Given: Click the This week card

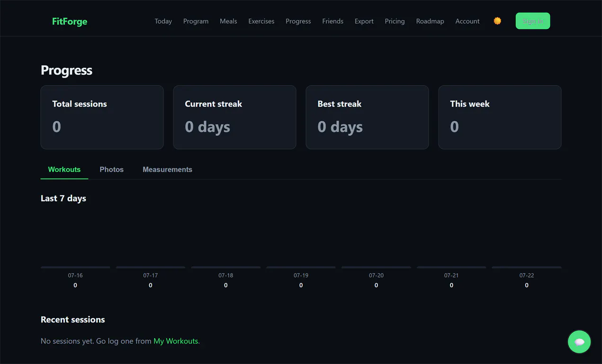Looking at the screenshot, I should [500, 117].
